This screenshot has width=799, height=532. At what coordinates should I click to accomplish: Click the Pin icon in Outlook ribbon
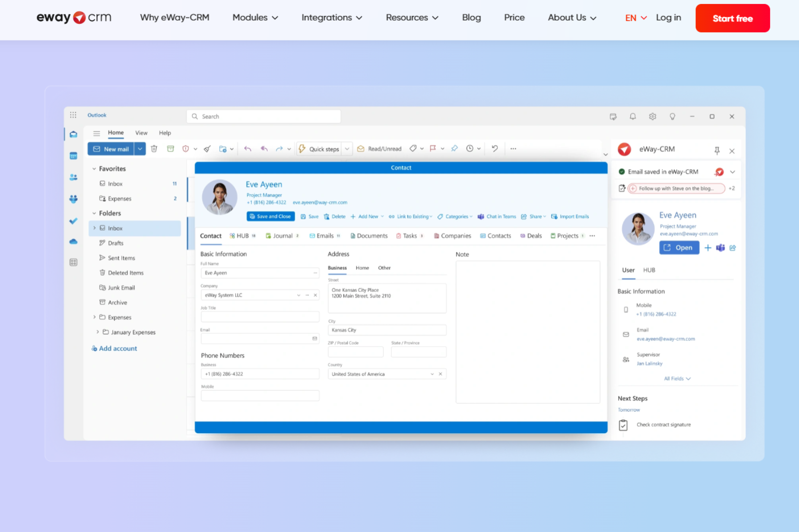tap(454, 148)
